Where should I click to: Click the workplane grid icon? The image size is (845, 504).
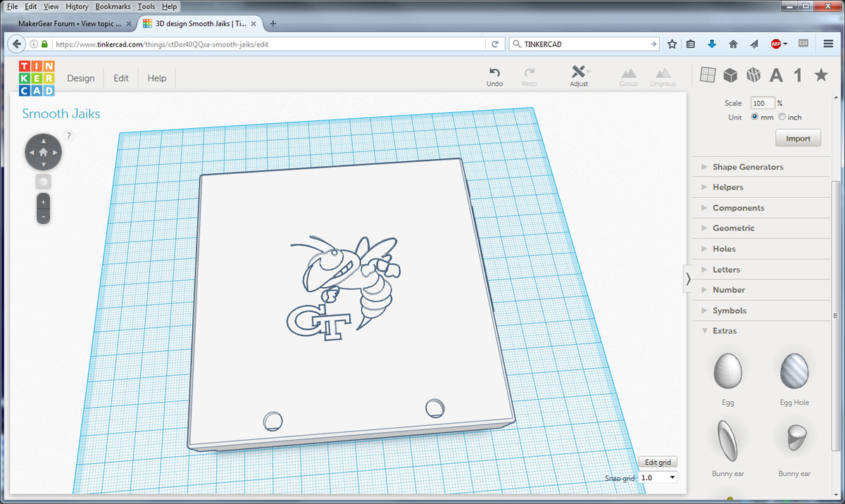coord(708,75)
